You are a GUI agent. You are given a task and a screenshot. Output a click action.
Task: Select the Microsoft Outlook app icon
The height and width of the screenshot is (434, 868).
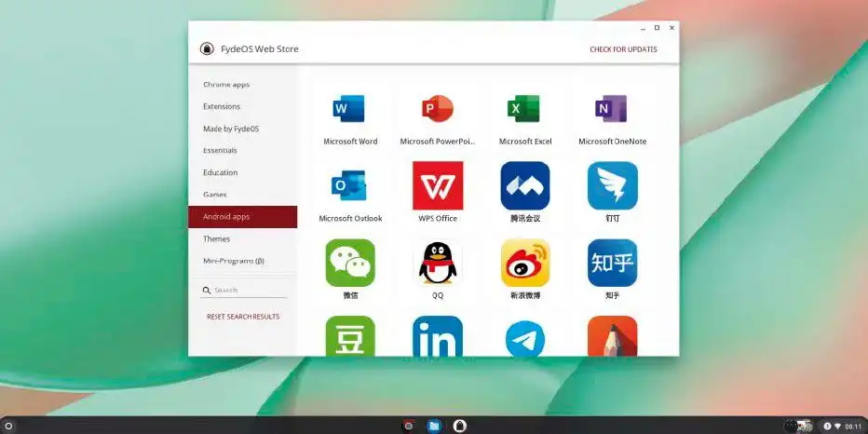(349, 186)
